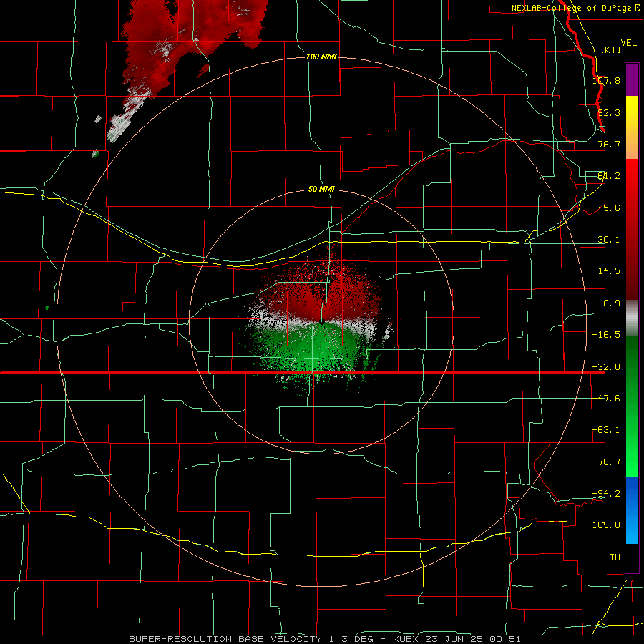This screenshot has width=644, height=644.
Task: Click the -0.9 value on velocity scale
Action: 609,303
